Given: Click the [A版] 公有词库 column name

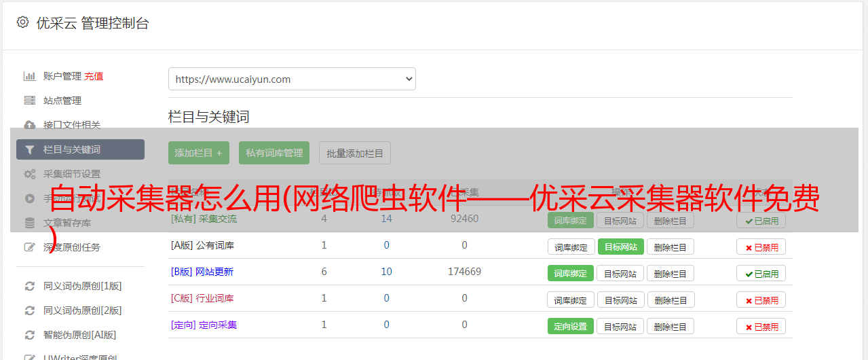Looking at the screenshot, I should point(202,245).
